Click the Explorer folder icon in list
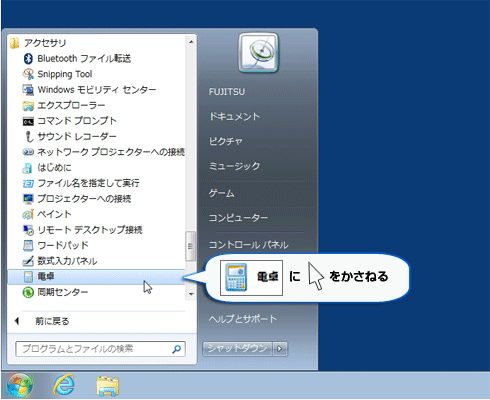The width and height of the screenshot is (490, 400). click(x=28, y=106)
